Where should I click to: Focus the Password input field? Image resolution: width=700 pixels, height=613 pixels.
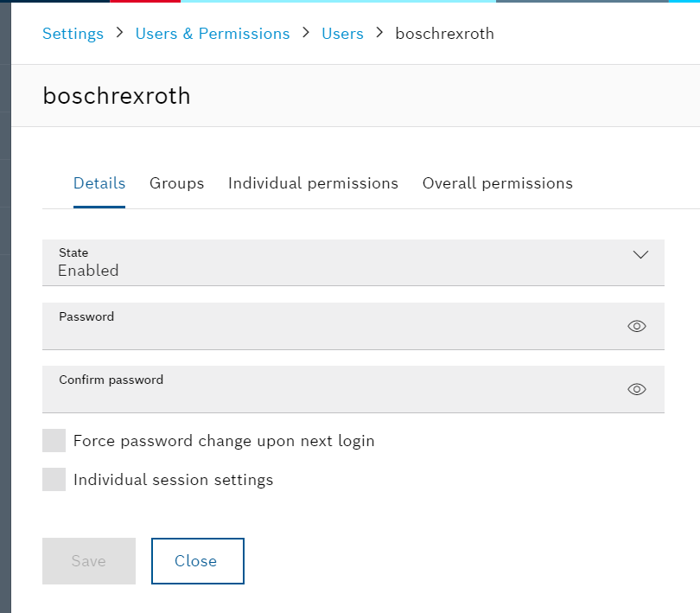coord(334,327)
